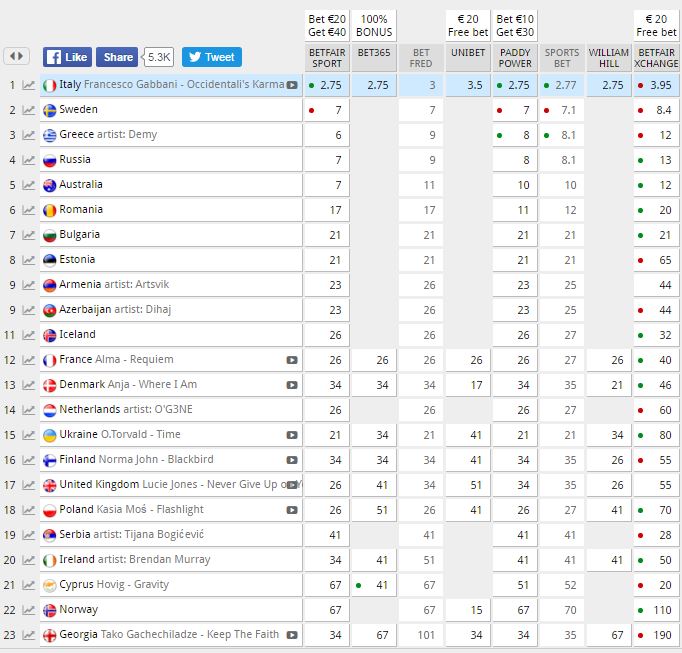Screen dimensions: 682x653
Task: Open the Bet €20 Get €40 offer
Action: click(x=328, y=25)
